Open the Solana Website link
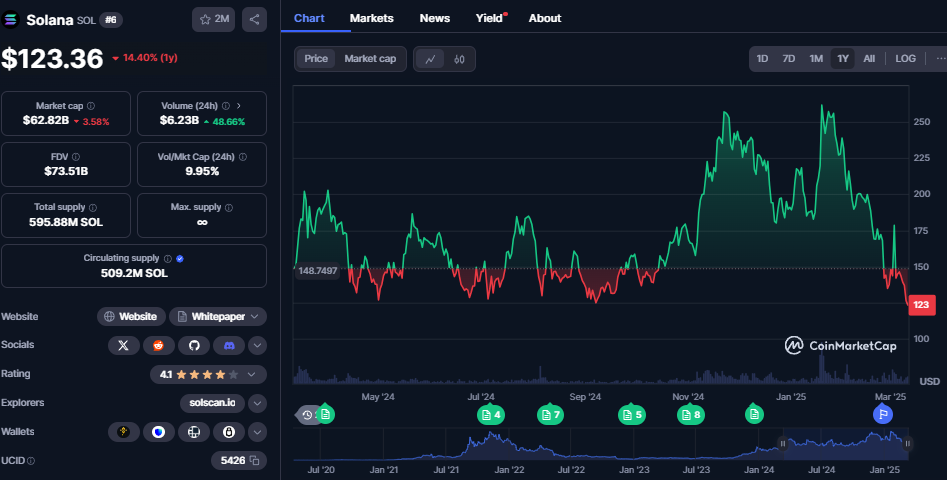The height and width of the screenshot is (480, 947). tap(131, 316)
